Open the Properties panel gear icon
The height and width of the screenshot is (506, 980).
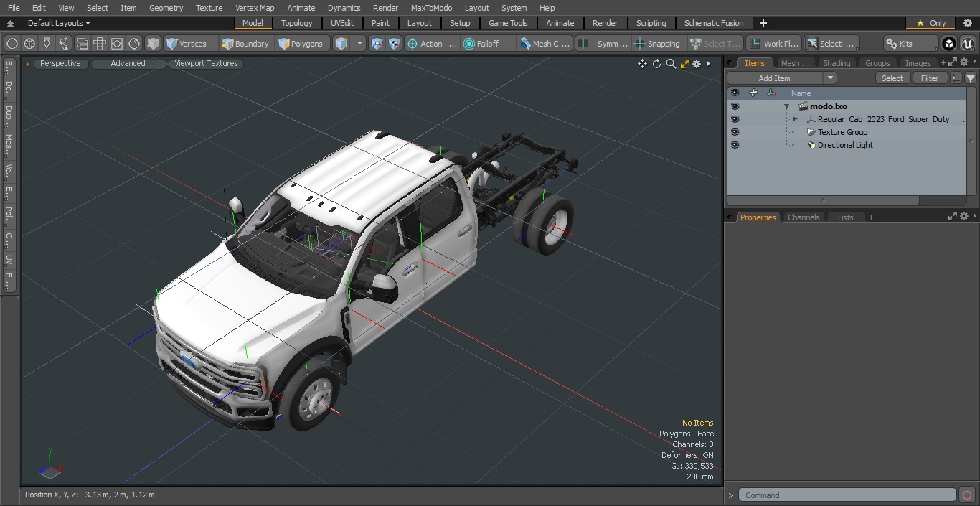point(964,217)
